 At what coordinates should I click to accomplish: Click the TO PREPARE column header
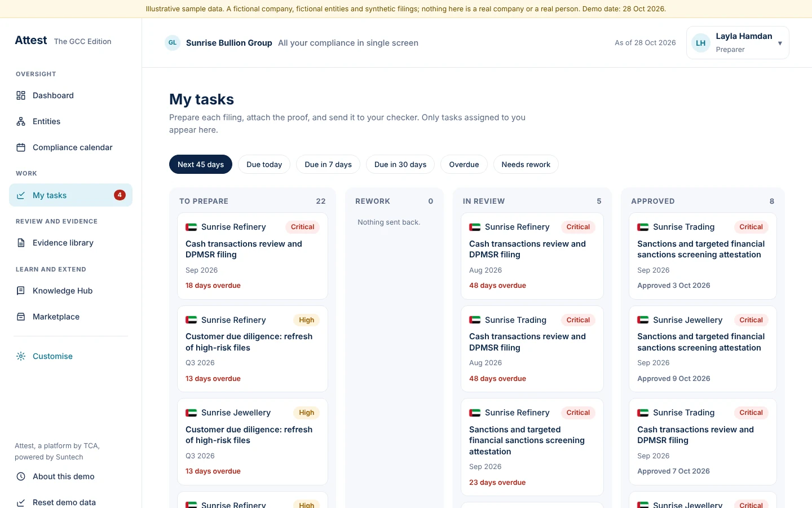(x=204, y=201)
